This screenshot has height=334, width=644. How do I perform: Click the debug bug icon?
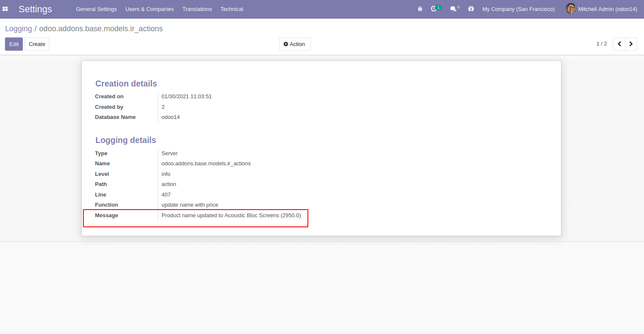420,9
